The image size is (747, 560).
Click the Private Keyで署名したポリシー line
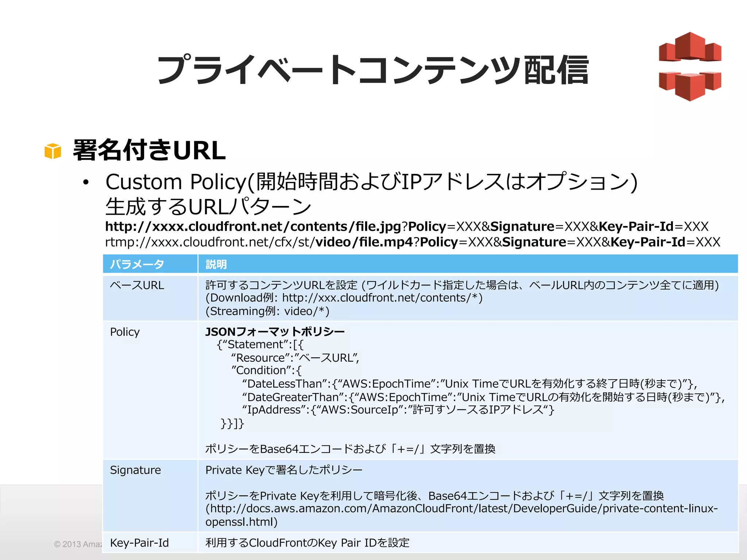tap(284, 470)
